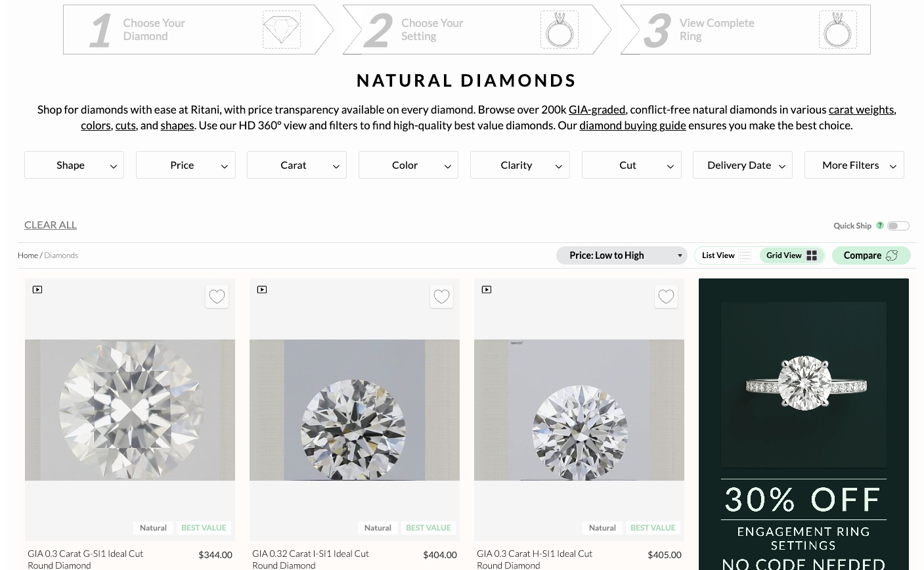This screenshot has width=924, height=570.
Task: Click ring icon in Choose Your Setting step
Action: click(559, 30)
